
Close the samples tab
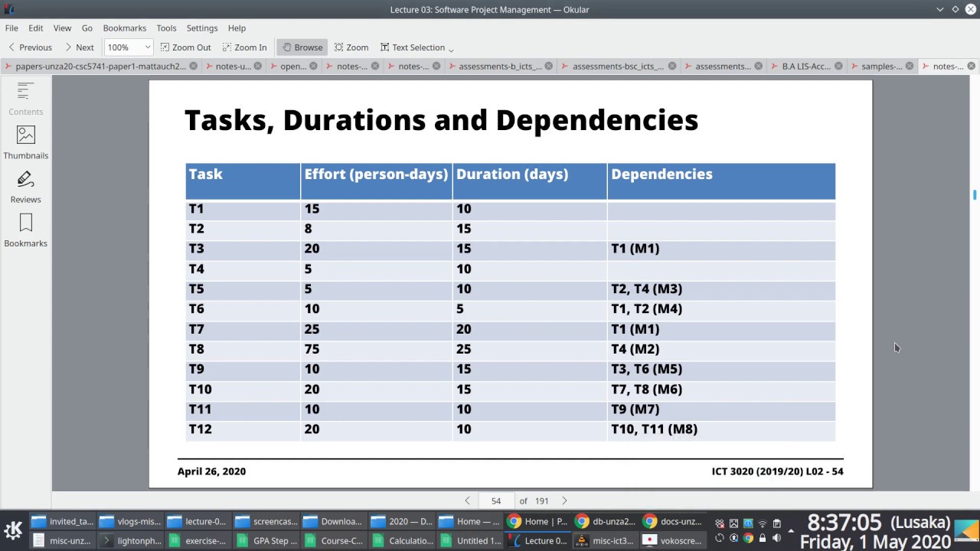coord(910,67)
